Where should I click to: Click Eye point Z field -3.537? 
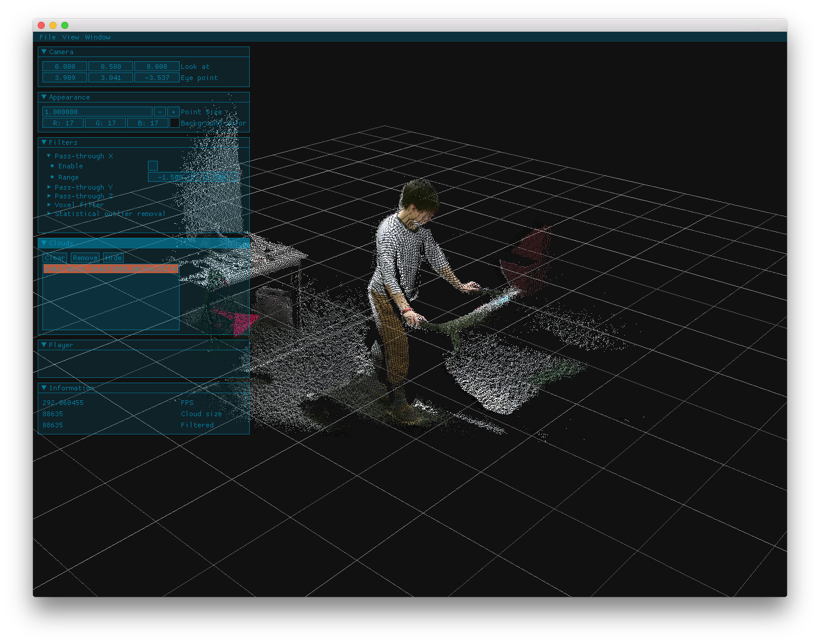click(157, 78)
